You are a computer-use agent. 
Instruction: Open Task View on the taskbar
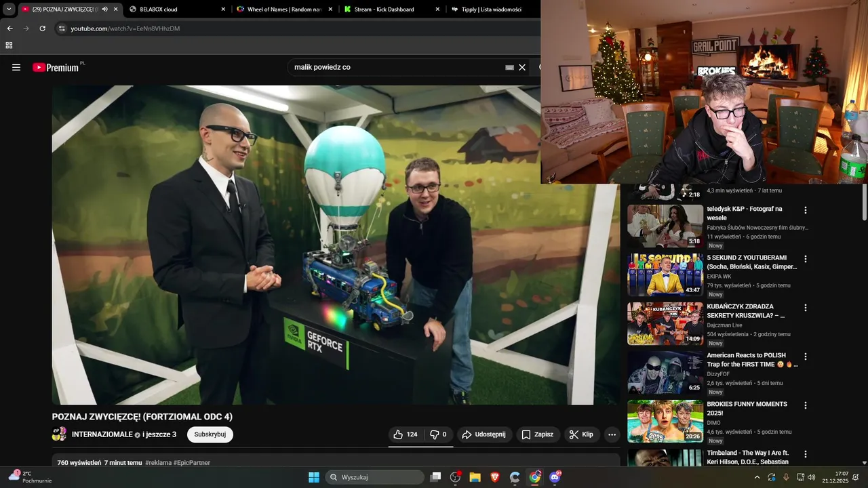coord(436,477)
